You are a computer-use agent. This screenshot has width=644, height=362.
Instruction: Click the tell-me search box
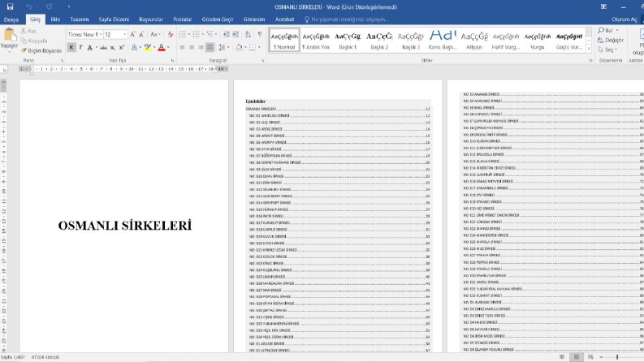point(346,19)
